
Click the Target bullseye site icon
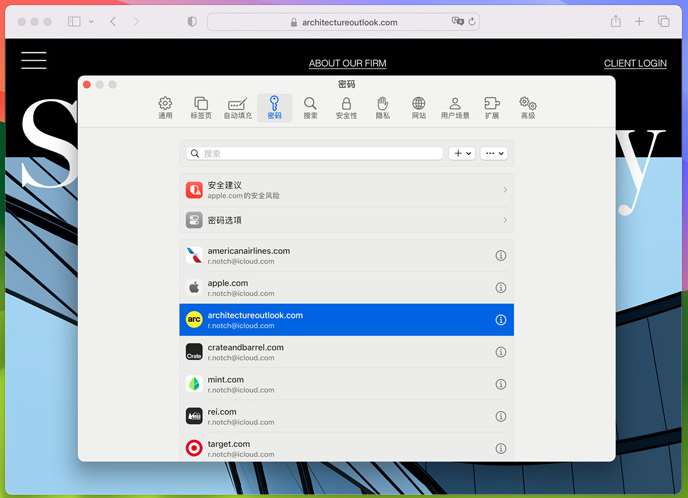pyautogui.click(x=194, y=448)
